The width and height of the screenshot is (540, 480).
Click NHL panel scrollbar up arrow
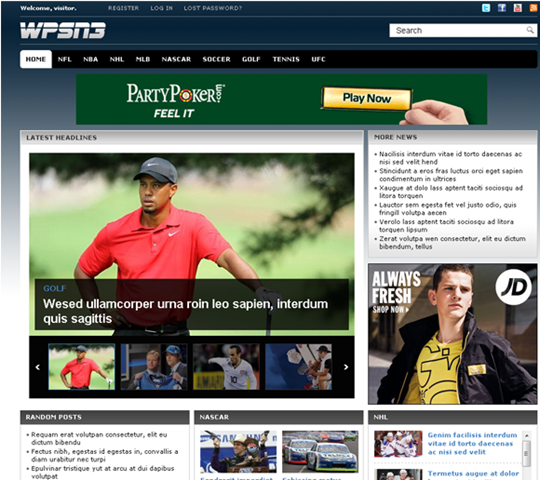tap(526, 436)
